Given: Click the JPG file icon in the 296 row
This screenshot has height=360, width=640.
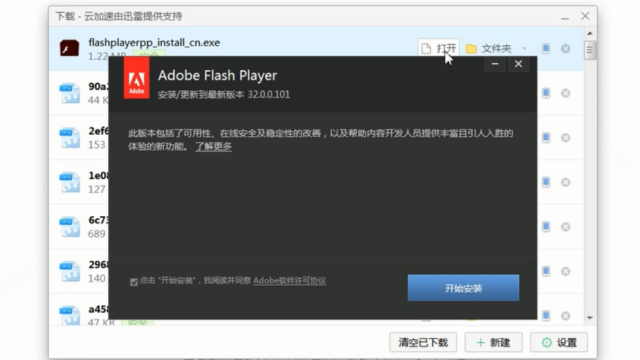Looking at the screenshot, I should (70, 271).
